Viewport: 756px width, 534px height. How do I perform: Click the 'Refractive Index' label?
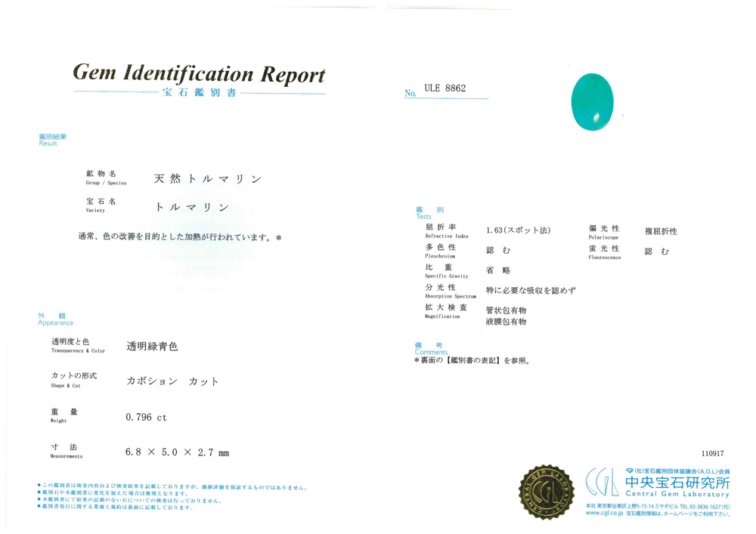point(447,236)
